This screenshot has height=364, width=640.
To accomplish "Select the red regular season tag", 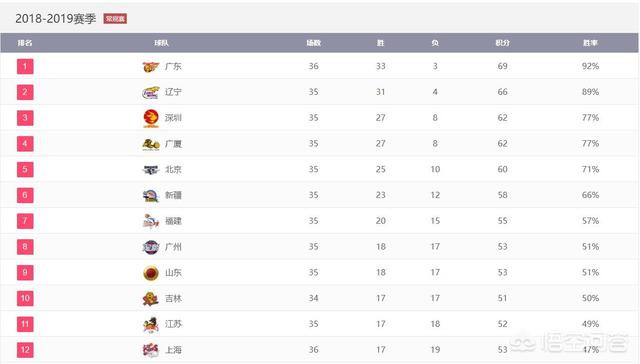I will click(x=115, y=19).
